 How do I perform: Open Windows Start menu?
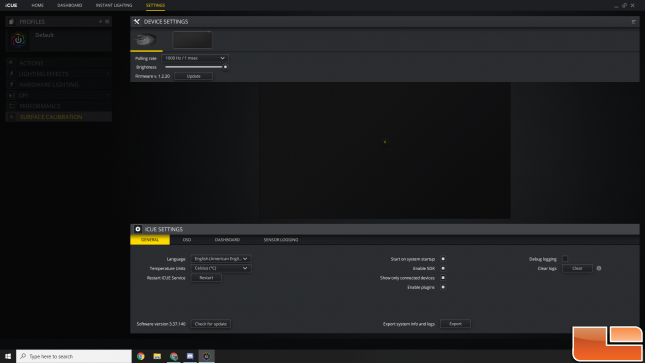point(8,356)
